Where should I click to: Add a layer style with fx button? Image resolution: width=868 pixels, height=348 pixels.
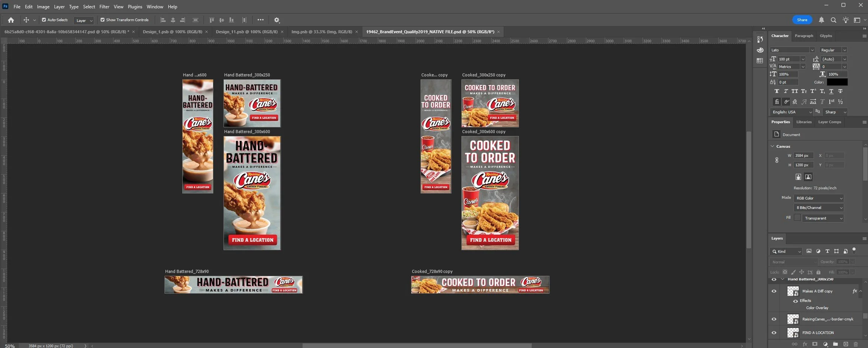click(804, 344)
